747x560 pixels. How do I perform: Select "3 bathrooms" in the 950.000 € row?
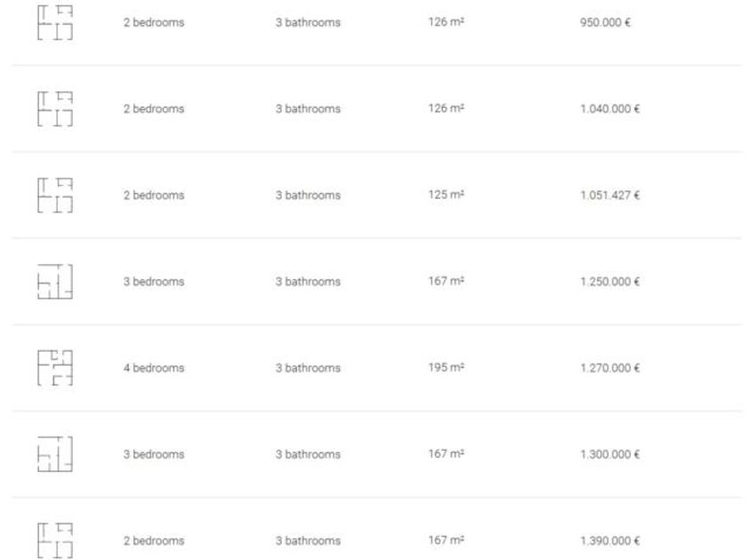[x=308, y=23]
